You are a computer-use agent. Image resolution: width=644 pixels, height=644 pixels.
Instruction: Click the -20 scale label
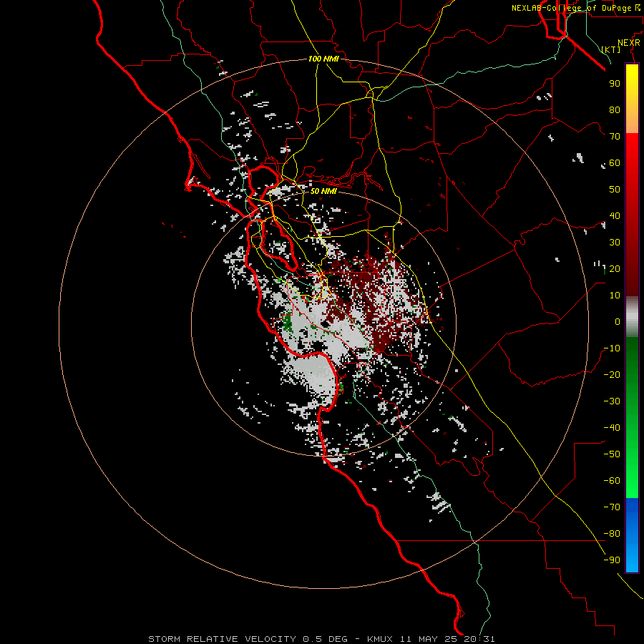click(x=612, y=374)
